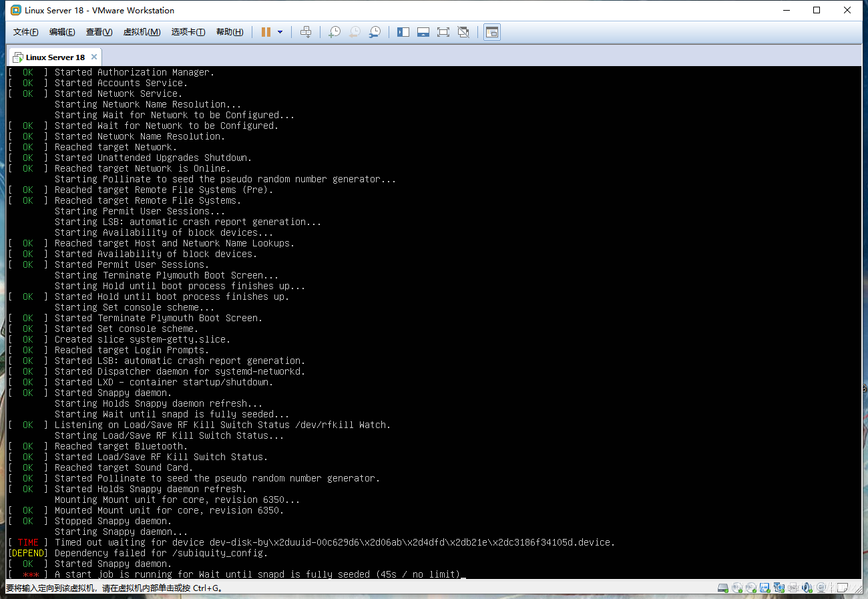The image size is (868, 599).
Task: Open the 文件(F) menu
Action: tap(26, 32)
